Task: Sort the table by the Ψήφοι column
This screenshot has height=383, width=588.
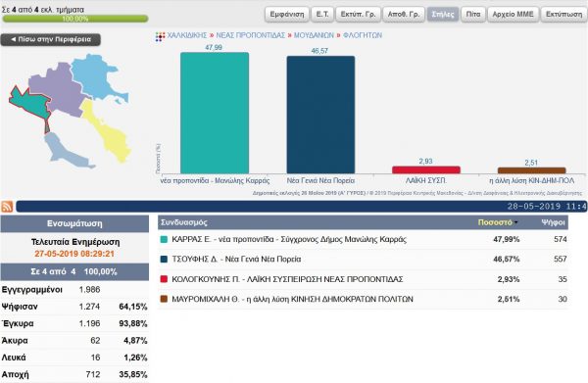Action: pos(553,222)
